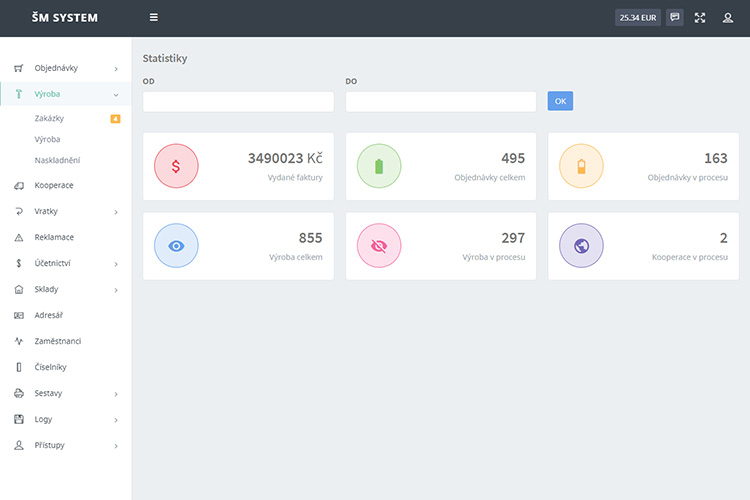Screen dimensions: 750x500
Task: Collapse the Výroba menu section
Action: click(65, 94)
